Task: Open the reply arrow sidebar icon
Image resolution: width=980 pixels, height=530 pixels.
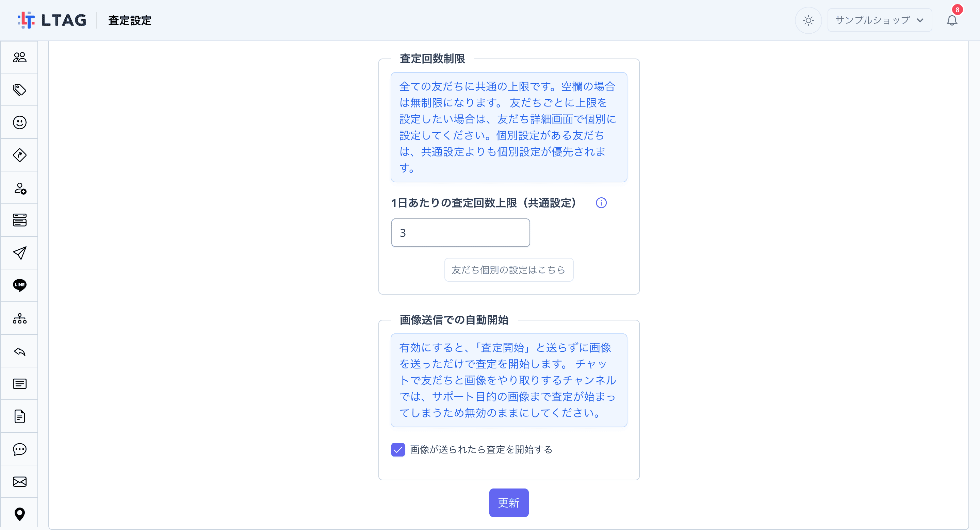Action: (x=19, y=351)
